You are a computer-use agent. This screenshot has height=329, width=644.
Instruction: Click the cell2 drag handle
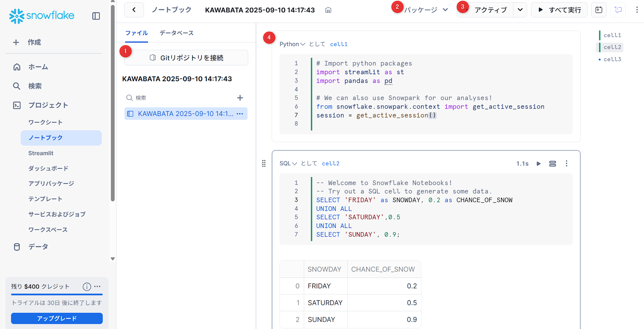pos(264,164)
